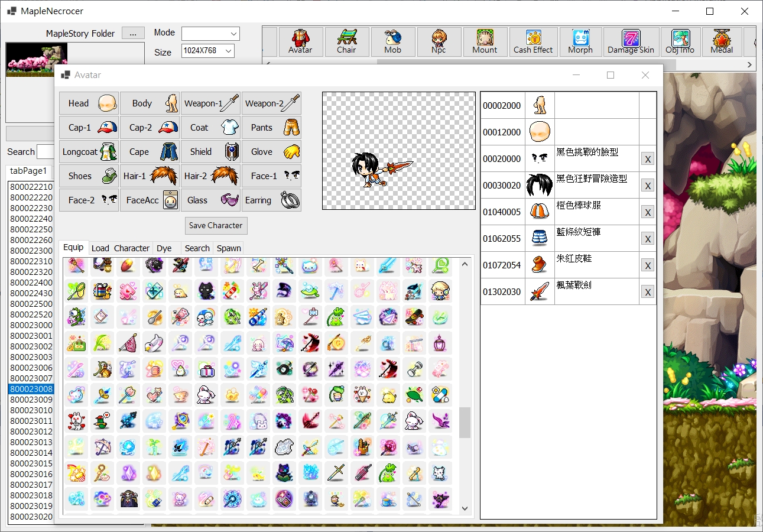Open the Damage Skin editor

click(630, 41)
